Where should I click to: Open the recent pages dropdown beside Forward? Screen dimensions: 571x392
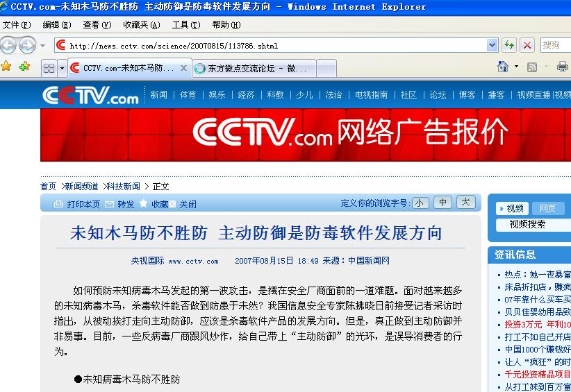click(43, 46)
